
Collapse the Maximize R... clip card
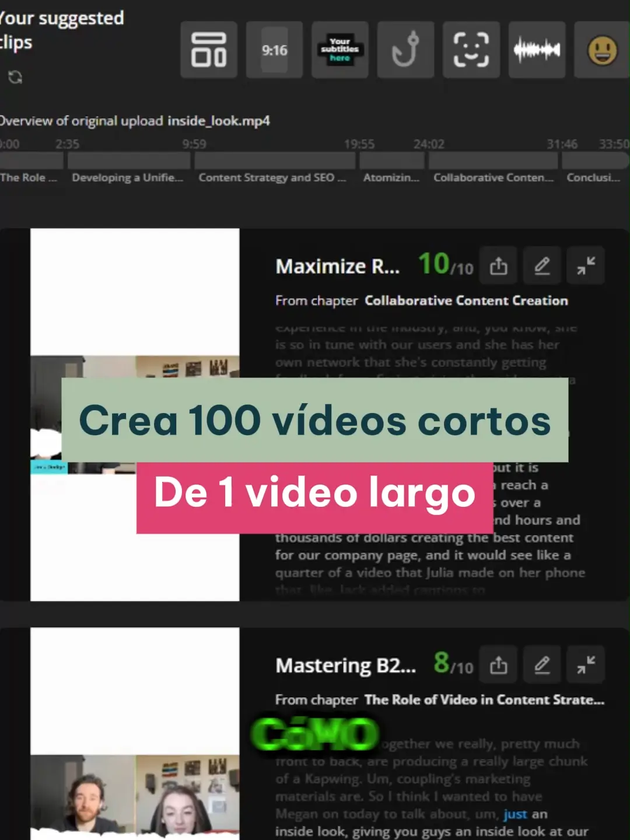tap(586, 266)
